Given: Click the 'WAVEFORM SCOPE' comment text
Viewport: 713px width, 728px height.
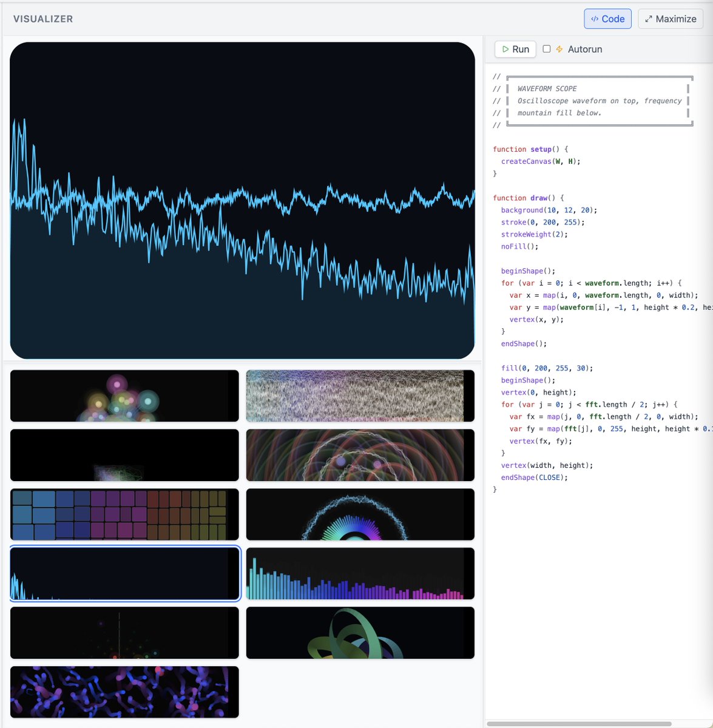Looking at the screenshot, I should 547,89.
